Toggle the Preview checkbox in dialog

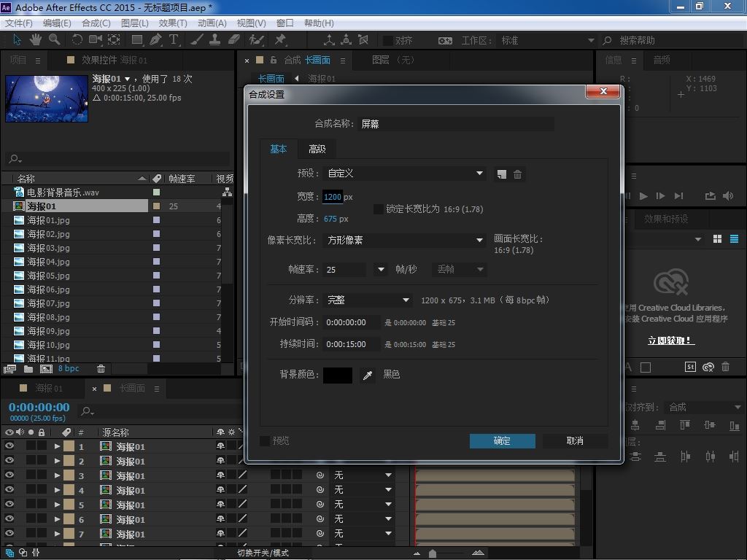pyautogui.click(x=264, y=441)
